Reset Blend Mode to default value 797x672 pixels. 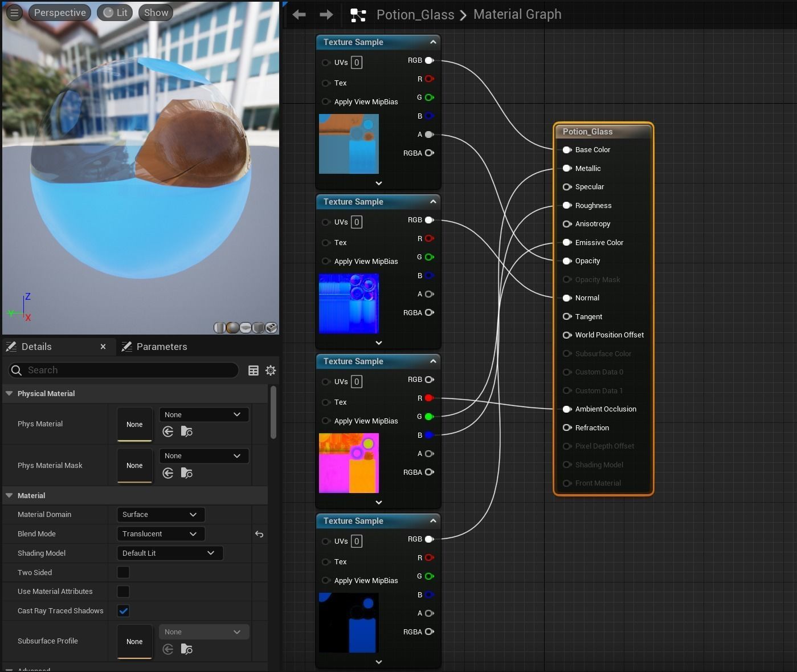259,534
